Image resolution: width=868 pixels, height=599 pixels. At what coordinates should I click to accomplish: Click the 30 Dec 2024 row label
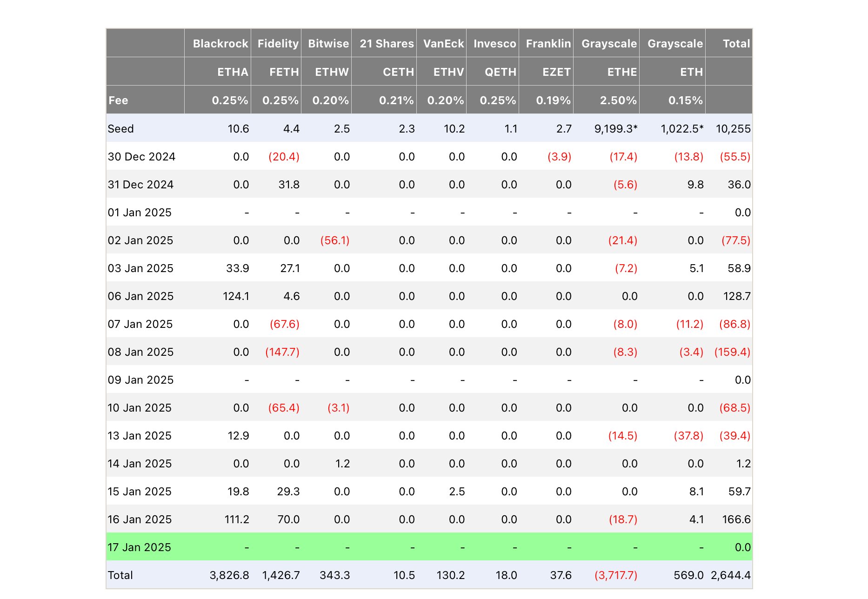(141, 157)
